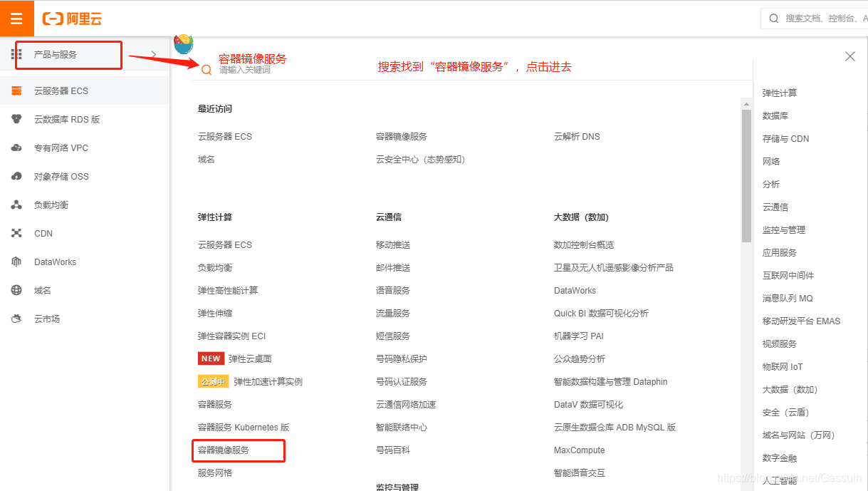Select 专有网络 VPC in sidebar

coord(61,148)
